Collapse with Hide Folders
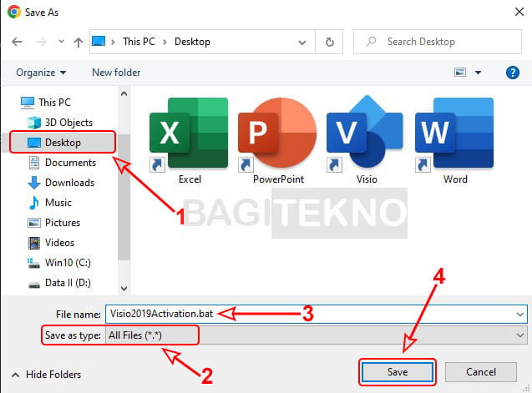The height and width of the screenshot is (393, 532). click(47, 375)
